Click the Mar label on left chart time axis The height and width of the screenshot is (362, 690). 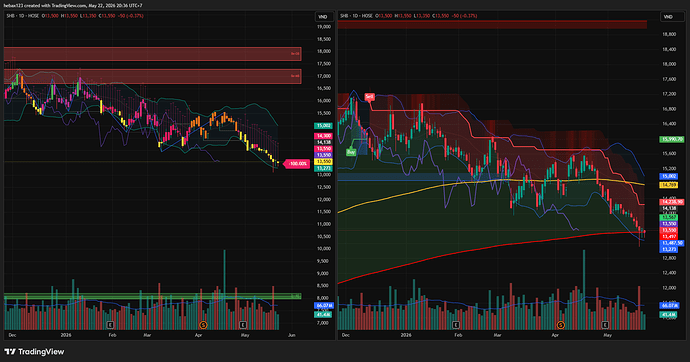coord(147,335)
